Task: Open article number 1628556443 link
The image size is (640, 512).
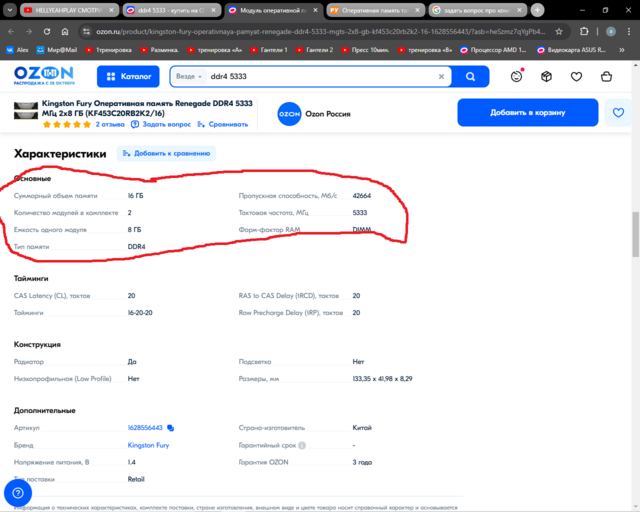Action: click(145, 427)
